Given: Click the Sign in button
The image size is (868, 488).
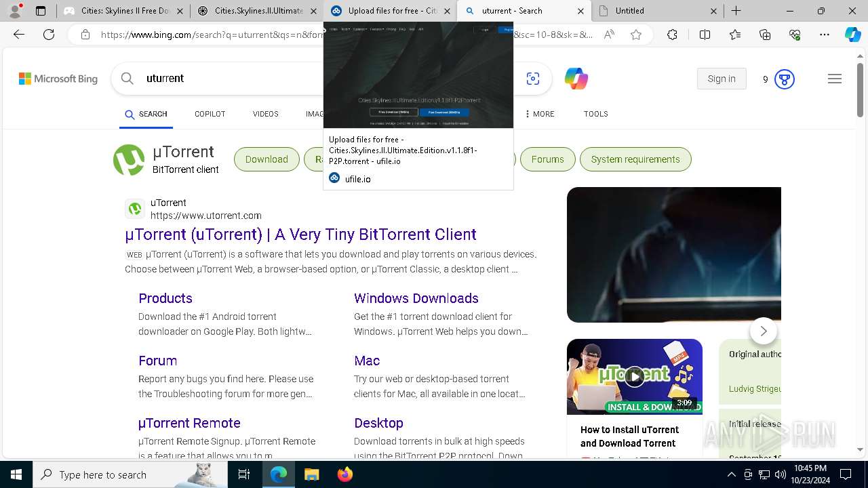Looking at the screenshot, I should coord(722,79).
